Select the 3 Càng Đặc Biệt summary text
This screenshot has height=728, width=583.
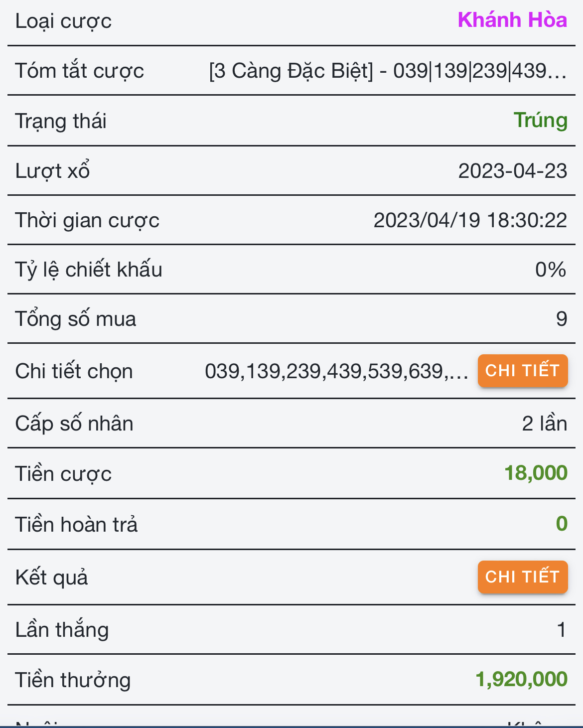(387, 71)
